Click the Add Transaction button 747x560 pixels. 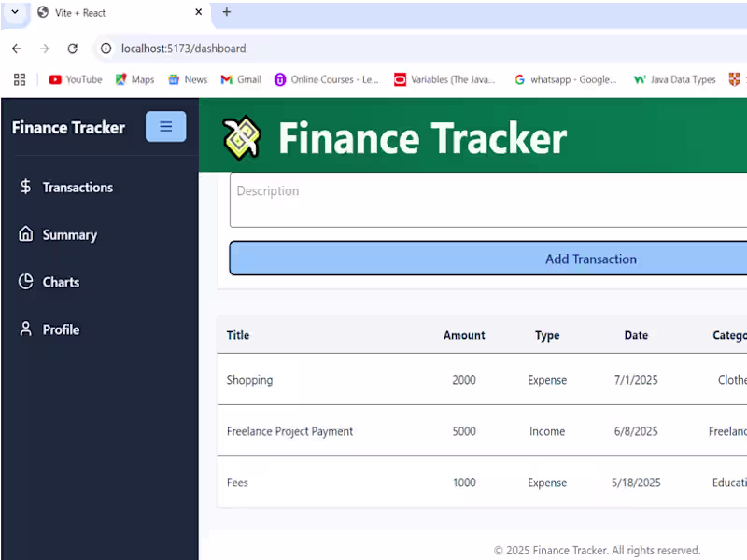[x=591, y=259]
